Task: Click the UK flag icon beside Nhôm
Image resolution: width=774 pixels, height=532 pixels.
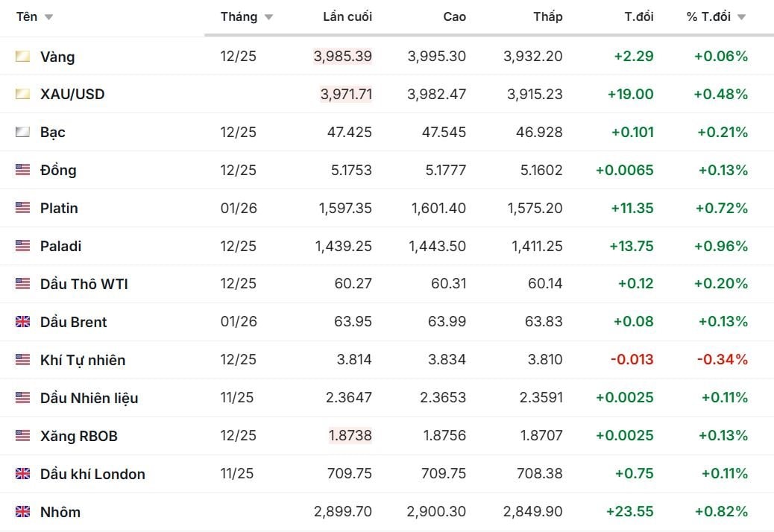Action: (x=23, y=512)
